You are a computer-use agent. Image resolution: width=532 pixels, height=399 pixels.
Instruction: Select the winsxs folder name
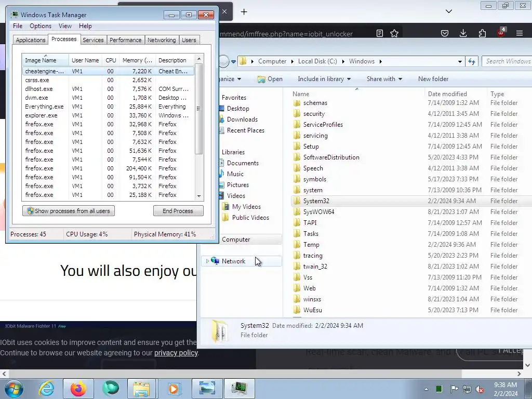(x=312, y=299)
